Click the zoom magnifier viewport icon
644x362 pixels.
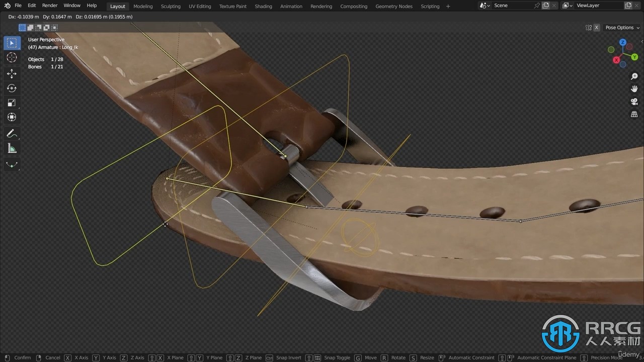point(634,76)
